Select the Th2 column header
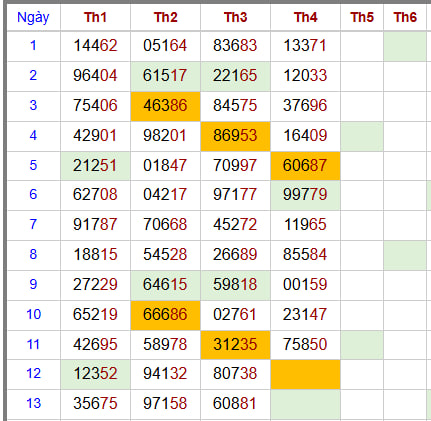The width and height of the screenshot is (431, 421). (x=165, y=17)
